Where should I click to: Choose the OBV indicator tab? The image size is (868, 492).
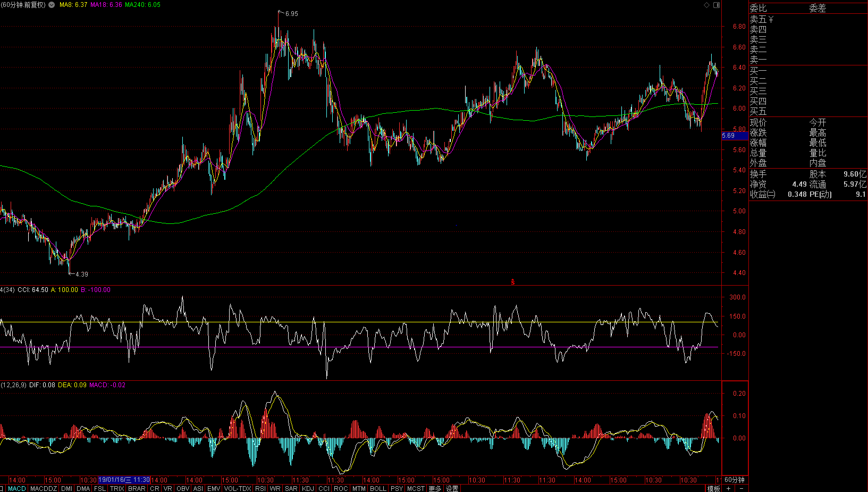click(x=183, y=488)
